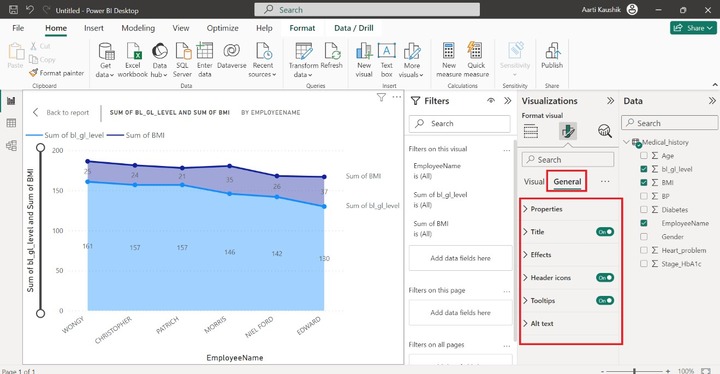The image size is (720, 374).
Task: Open Enter data dialog
Action: 205,60
